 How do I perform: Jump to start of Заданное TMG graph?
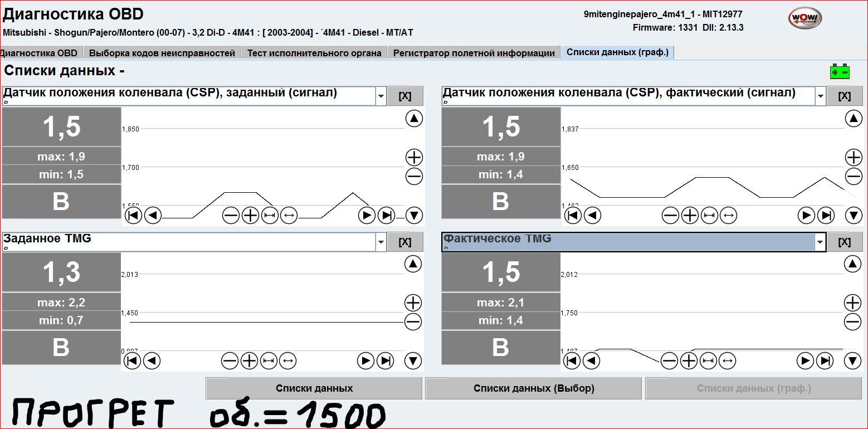[x=132, y=361]
